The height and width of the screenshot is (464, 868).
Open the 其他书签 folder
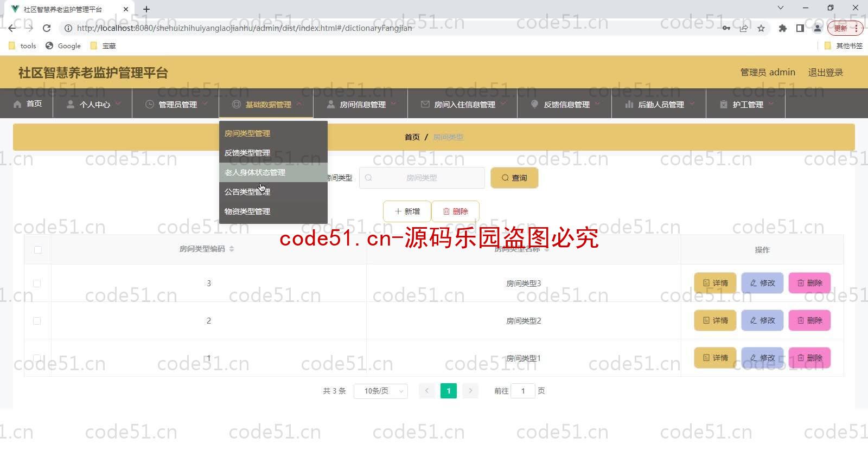point(844,46)
